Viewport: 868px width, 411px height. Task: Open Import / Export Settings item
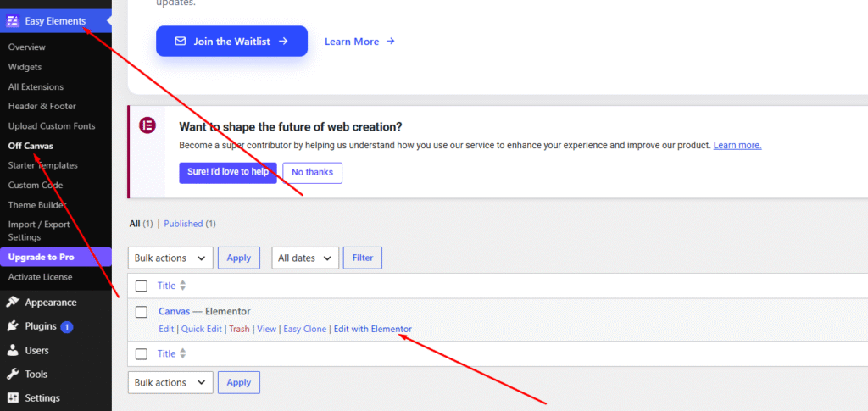point(39,230)
